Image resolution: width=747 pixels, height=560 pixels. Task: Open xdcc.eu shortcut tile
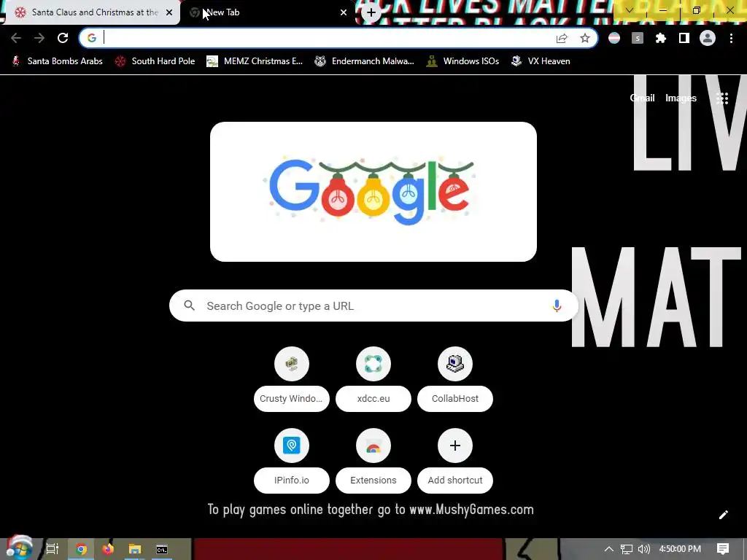(373, 380)
